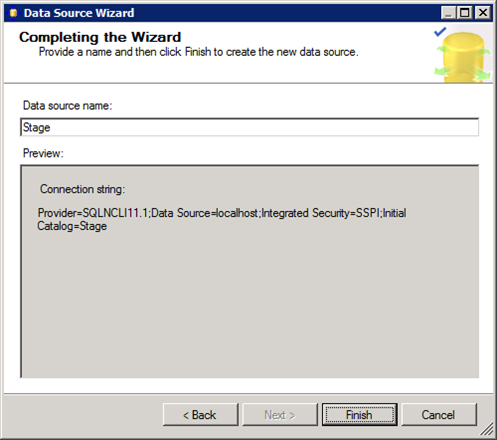Viewport: 497px width, 440px height.
Task: Click the "Connection string:" label
Action: (82, 189)
